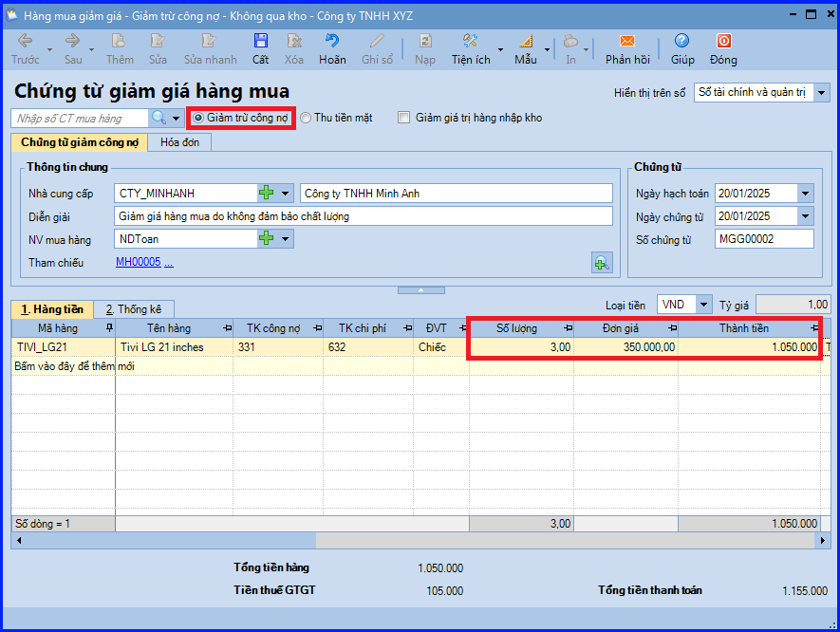Expand Hiển thị trên sổ dropdown
This screenshot has width=840, height=632.
(x=821, y=92)
